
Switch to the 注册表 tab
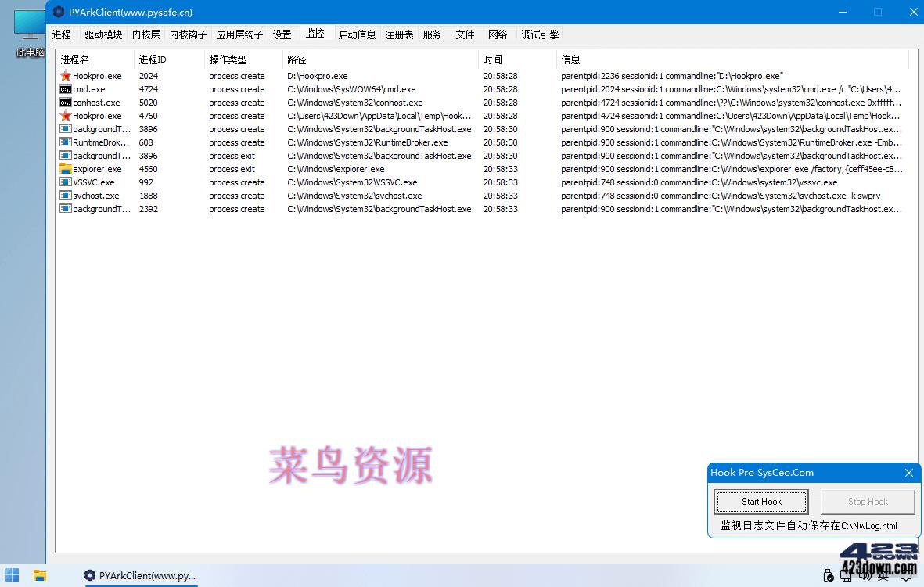[x=399, y=34]
